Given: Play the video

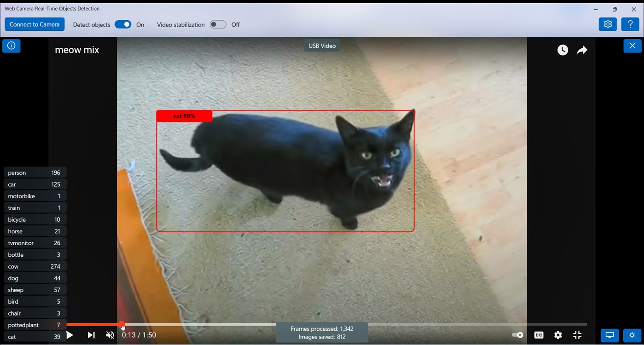Looking at the screenshot, I should tap(70, 335).
